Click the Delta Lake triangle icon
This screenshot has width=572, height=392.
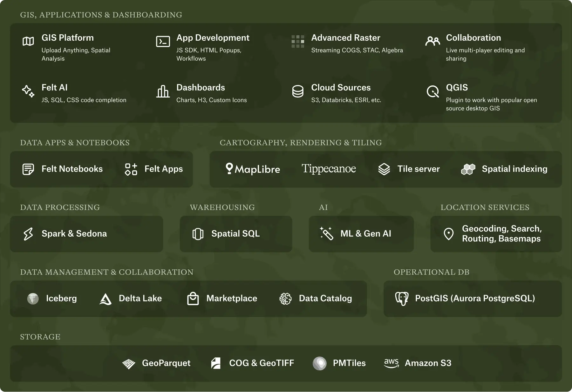(106, 299)
